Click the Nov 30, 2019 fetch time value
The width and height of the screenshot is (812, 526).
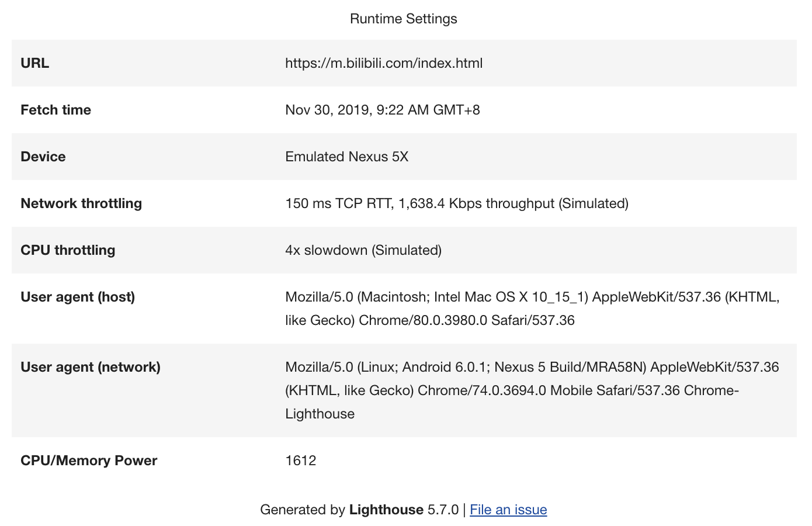382,110
